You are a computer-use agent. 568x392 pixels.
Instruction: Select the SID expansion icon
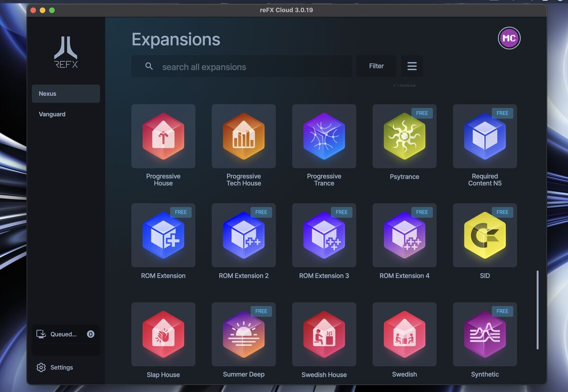[485, 235]
